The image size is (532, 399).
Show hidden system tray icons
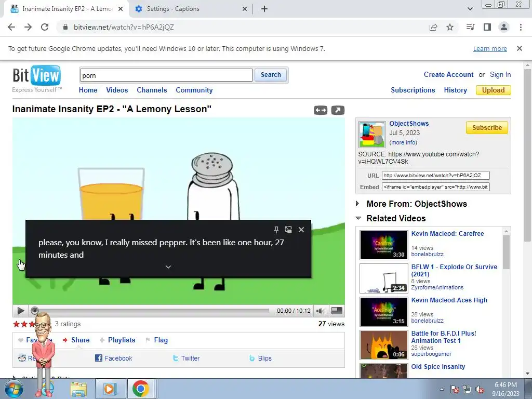point(442,389)
